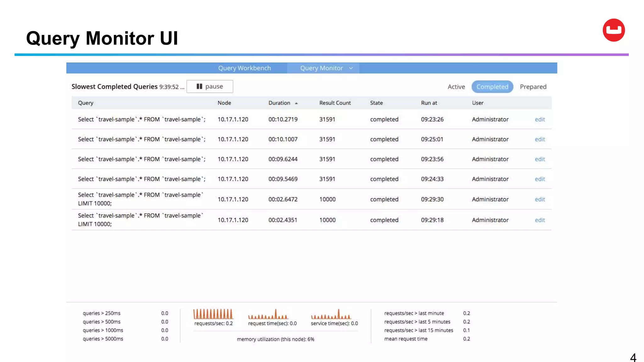
Task: Click the 'requests/sec: 0.2' caption
Action: 213,323
